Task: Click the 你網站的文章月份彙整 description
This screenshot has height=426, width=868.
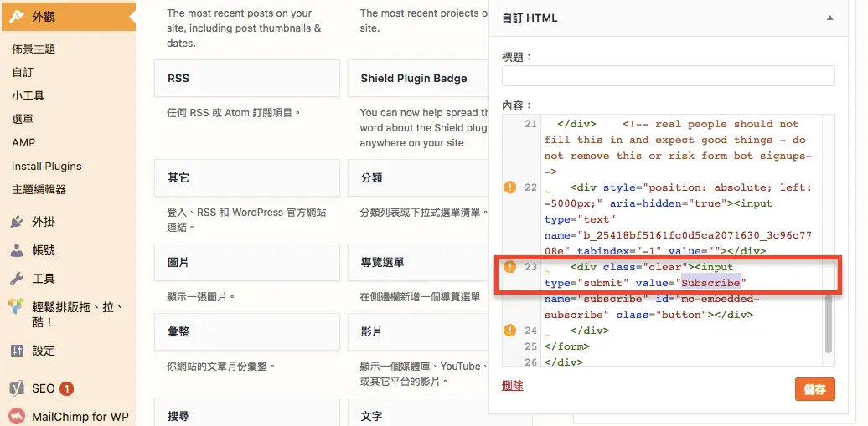Action: pyautogui.click(x=221, y=367)
